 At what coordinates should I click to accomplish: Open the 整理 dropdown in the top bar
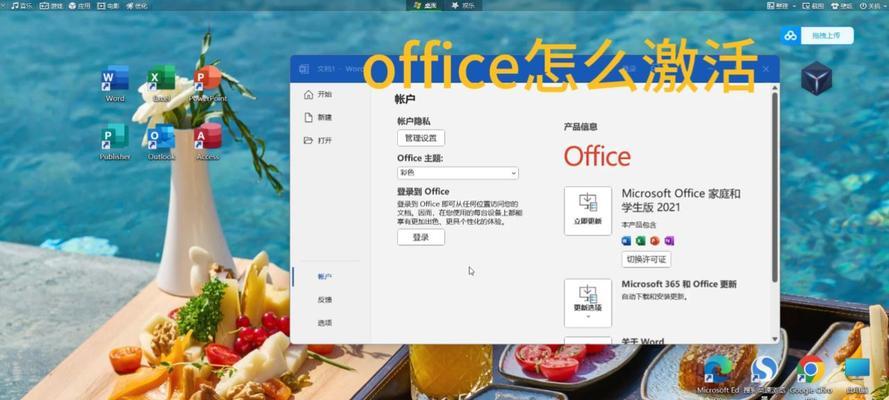pyautogui.click(x=781, y=5)
